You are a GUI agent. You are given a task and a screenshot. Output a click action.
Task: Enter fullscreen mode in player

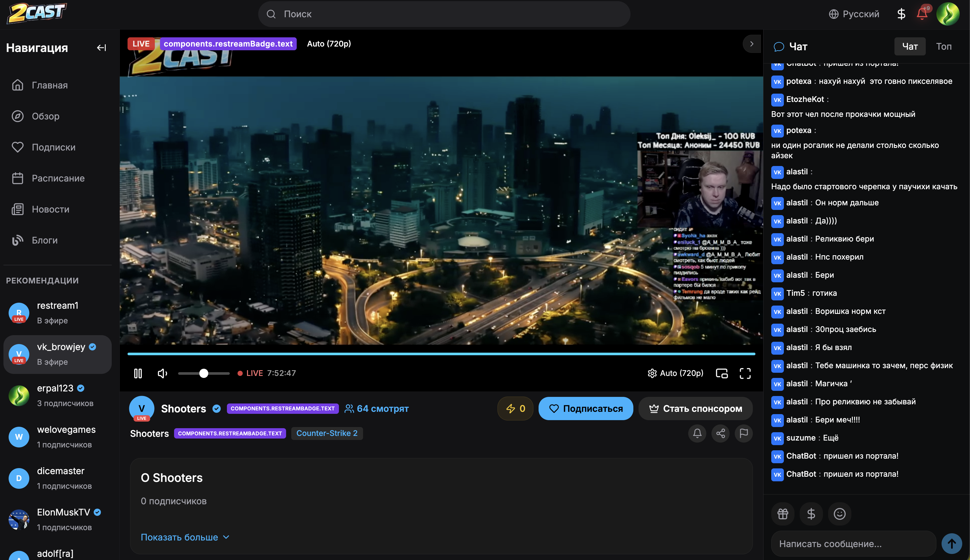[745, 373]
